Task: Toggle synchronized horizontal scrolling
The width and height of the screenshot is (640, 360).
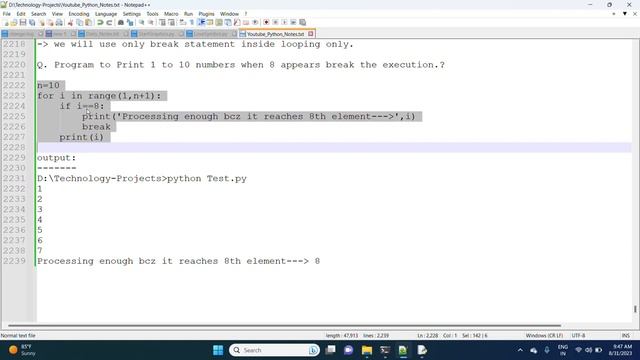Action: pos(171,22)
